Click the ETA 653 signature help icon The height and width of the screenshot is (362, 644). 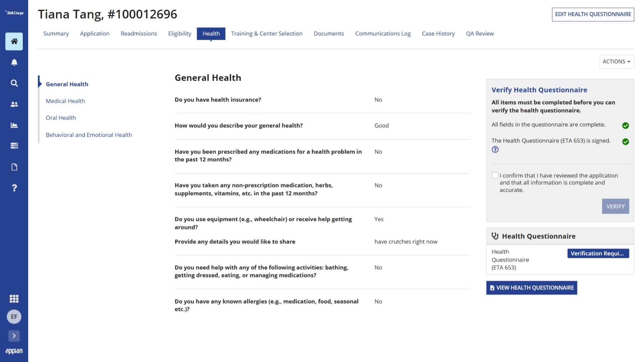click(x=495, y=150)
